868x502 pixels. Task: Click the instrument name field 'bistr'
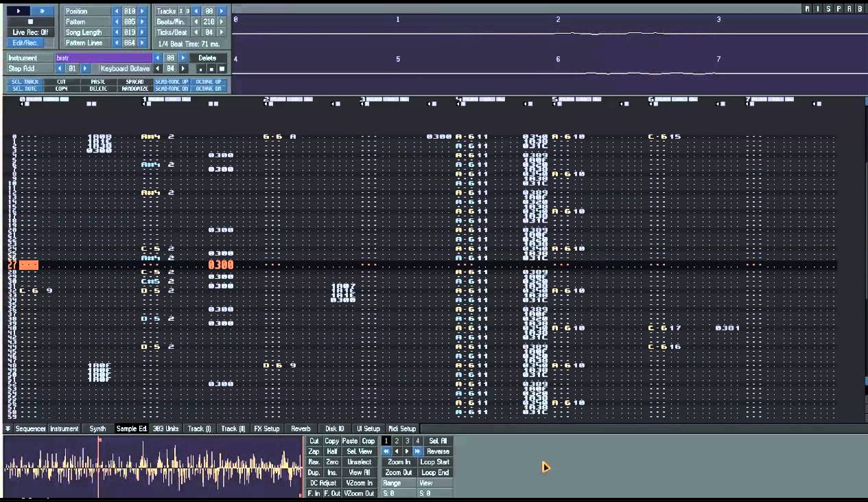point(103,58)
